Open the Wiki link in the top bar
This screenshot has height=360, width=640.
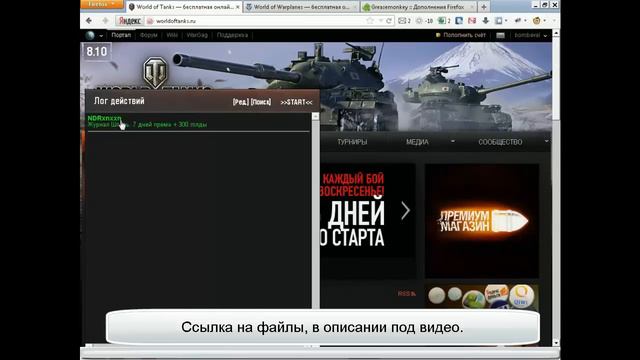point(172,35)
